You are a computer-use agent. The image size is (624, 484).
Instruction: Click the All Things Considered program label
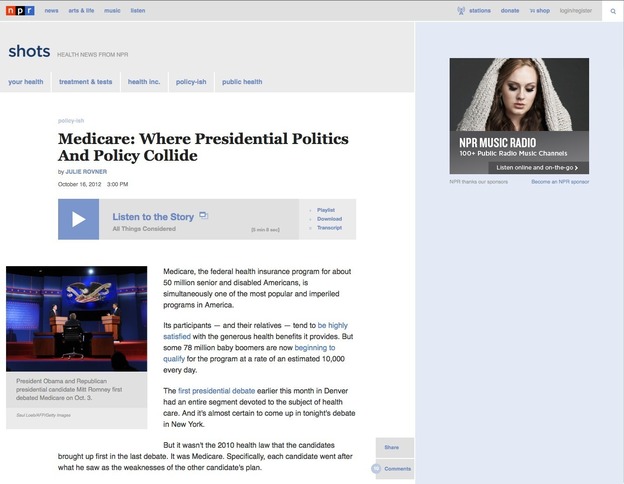(x=144, y=229)
